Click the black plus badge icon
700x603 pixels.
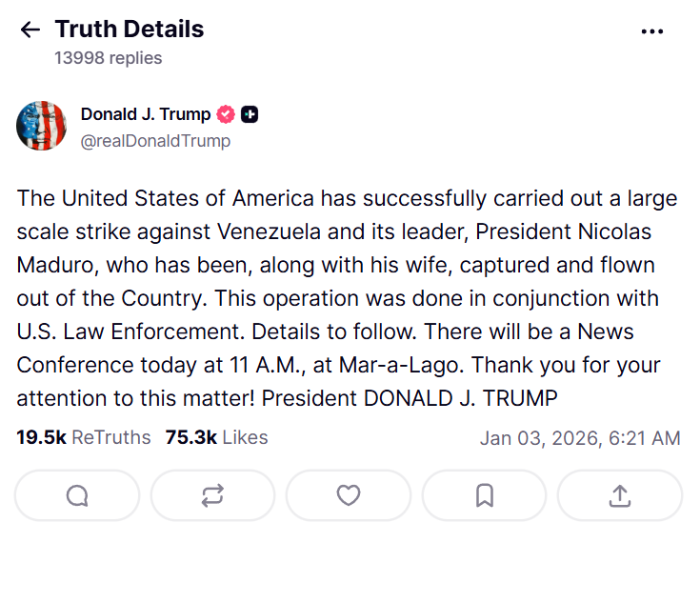tap(250, 114)
